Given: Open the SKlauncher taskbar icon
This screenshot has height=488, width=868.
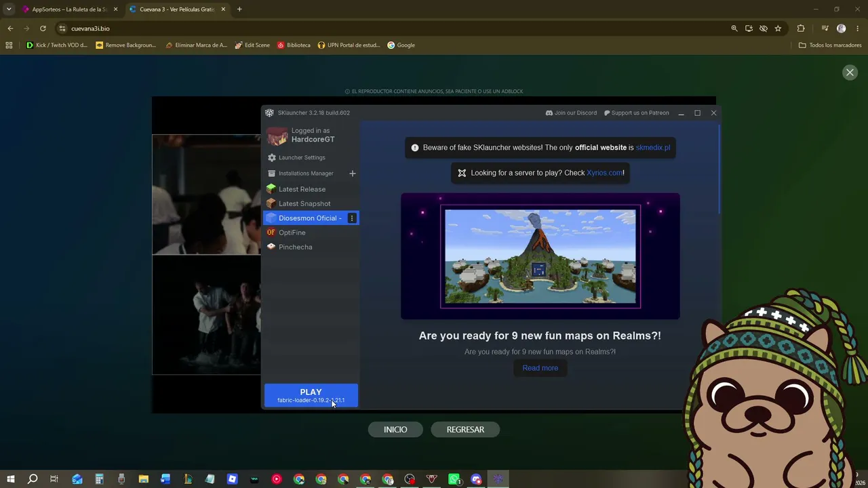Looking at the screenshot, I should click(498, 479).
